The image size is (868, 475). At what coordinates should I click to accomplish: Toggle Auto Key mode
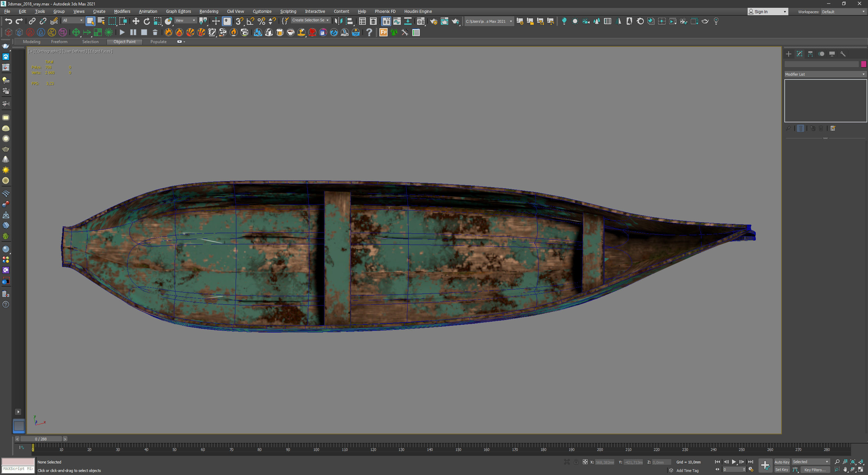[x=782, y=462]
